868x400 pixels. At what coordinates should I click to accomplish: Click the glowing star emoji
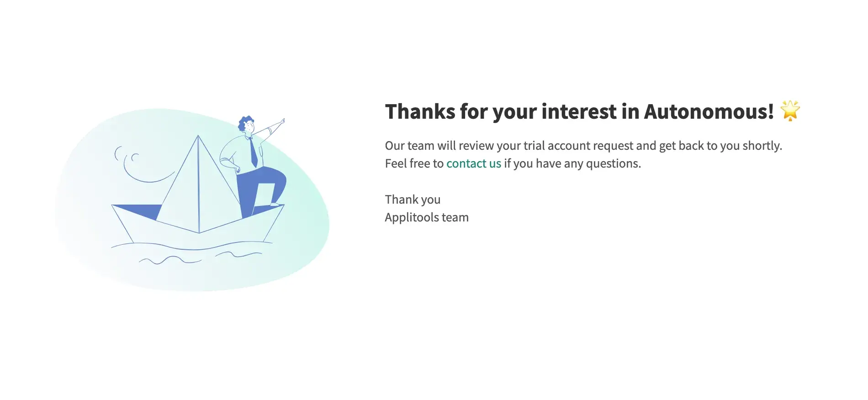click(790, 111)
